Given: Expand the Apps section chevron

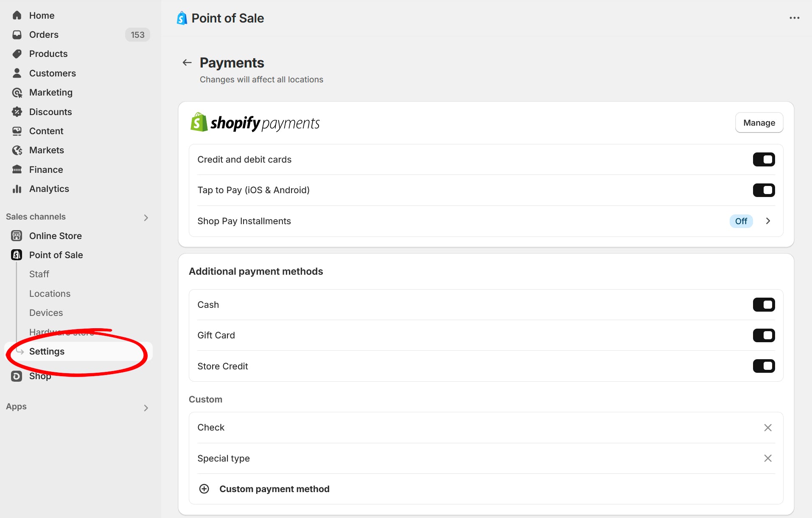Looking at the screenshot, I should pos(146,408).
